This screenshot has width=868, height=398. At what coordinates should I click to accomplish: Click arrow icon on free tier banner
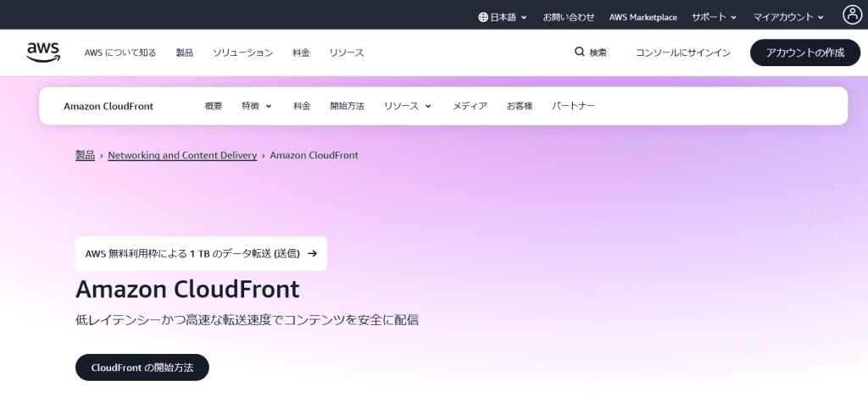click(x=312, y=253)
